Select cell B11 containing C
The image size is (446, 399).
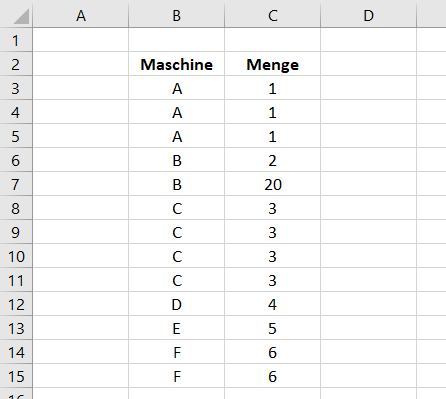click(x=177, y=280)
